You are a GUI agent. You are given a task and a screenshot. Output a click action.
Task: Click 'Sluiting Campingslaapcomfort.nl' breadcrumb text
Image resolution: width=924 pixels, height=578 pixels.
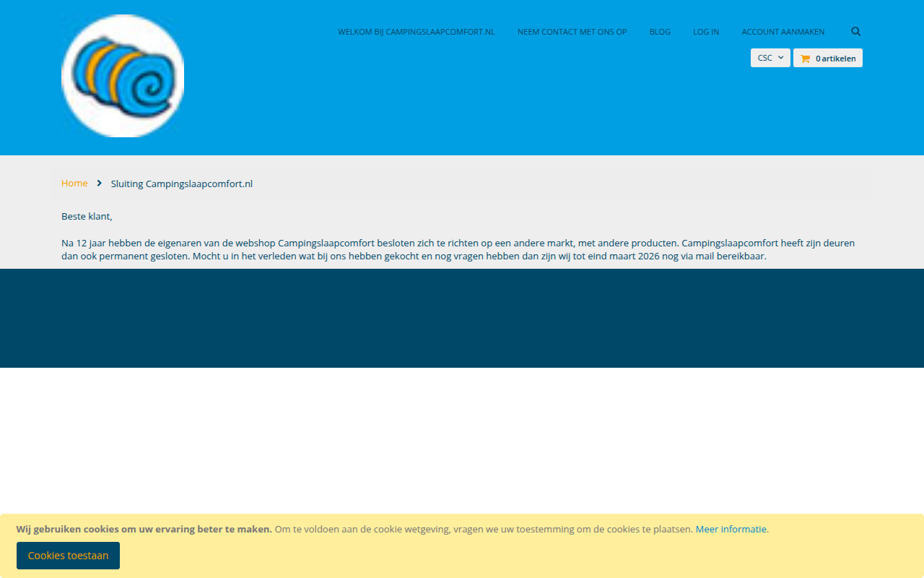[x=182, y=184]
